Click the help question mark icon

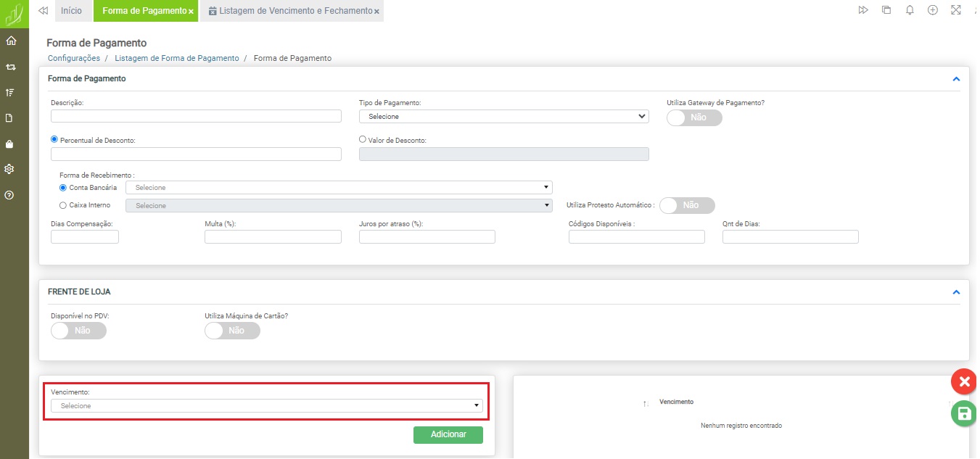pyautogui.click(x=10, y=195)
